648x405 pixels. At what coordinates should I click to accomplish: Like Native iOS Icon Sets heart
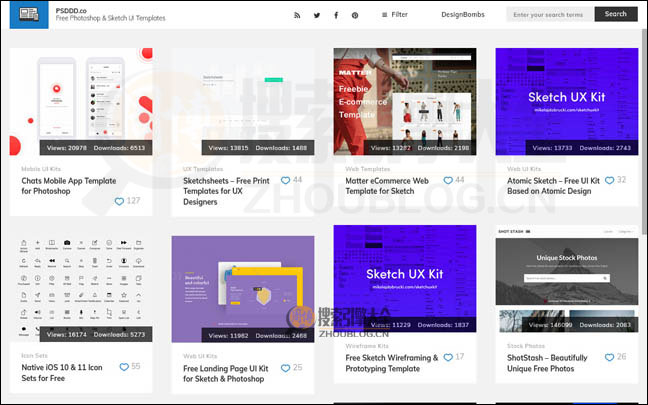point(121,367)
